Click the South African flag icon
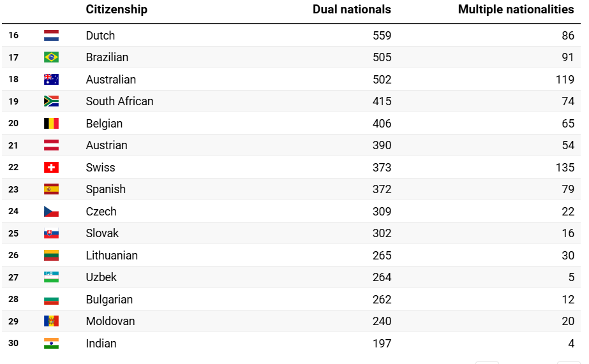The height and width of the screenshot is (364, 589). 51,101
